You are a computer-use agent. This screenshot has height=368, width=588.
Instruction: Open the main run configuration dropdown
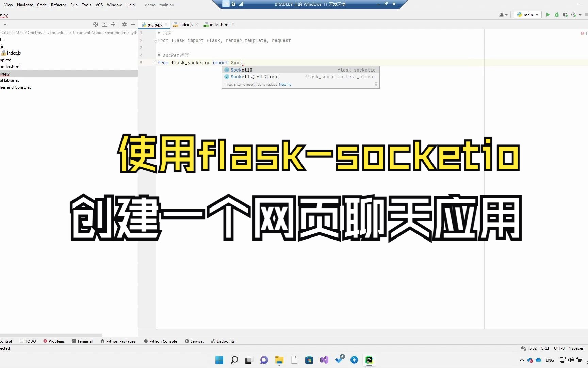pos(527,15)
